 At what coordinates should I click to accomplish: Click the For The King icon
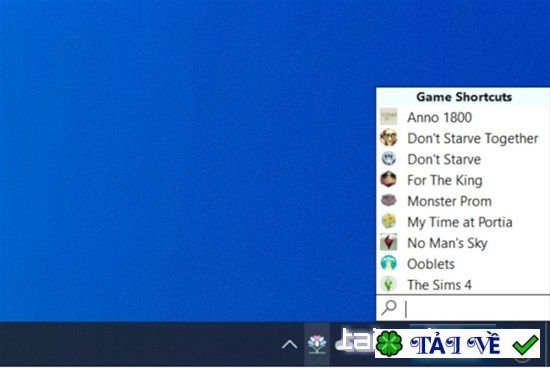pos(389,180)
